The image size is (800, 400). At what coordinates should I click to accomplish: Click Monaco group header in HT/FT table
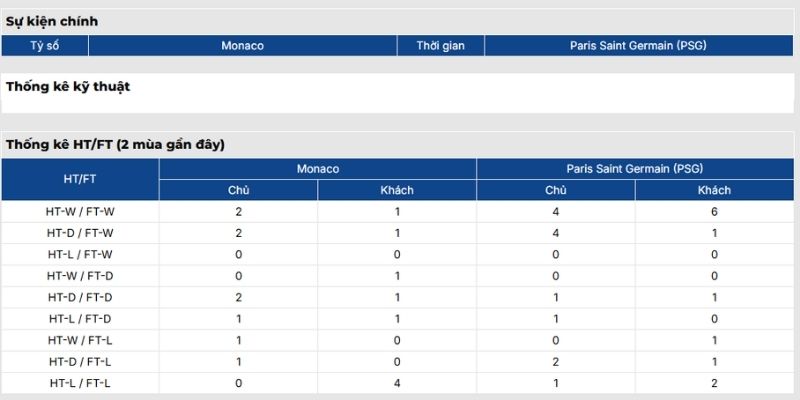(318, 169)
